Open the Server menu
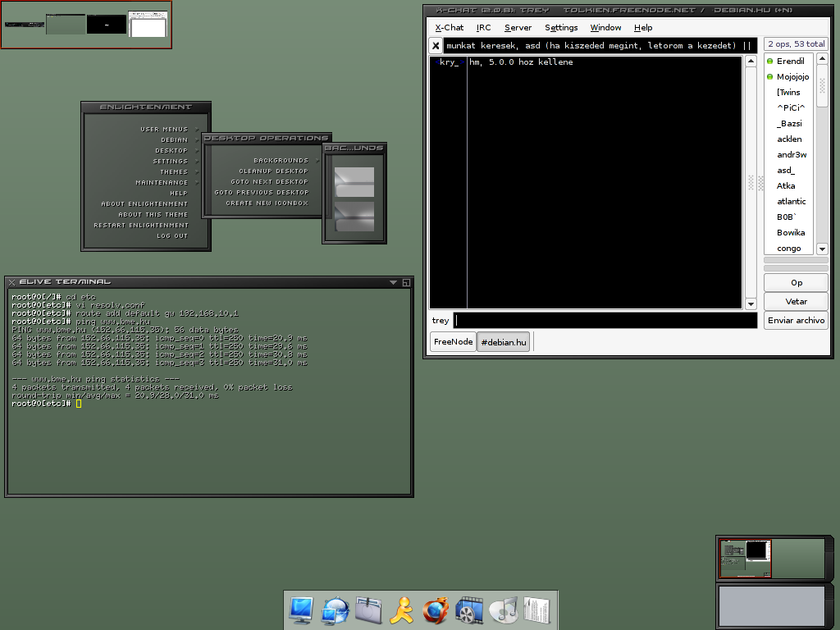 point(518,27)
